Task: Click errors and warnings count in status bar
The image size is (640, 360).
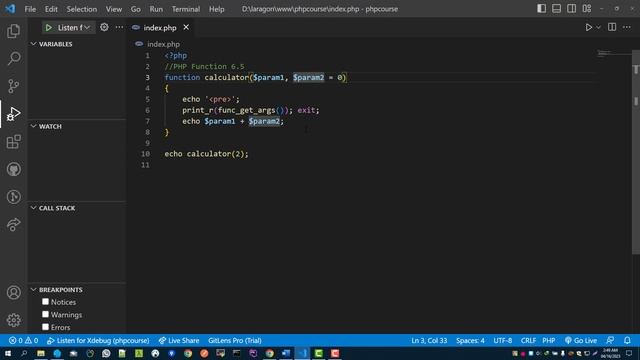Action: point(24,340)
